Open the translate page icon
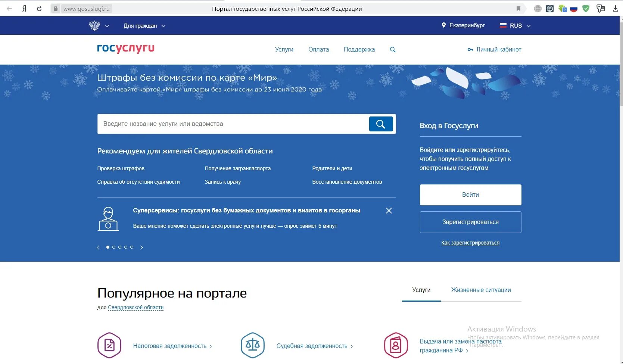 (x=601, y=9)
